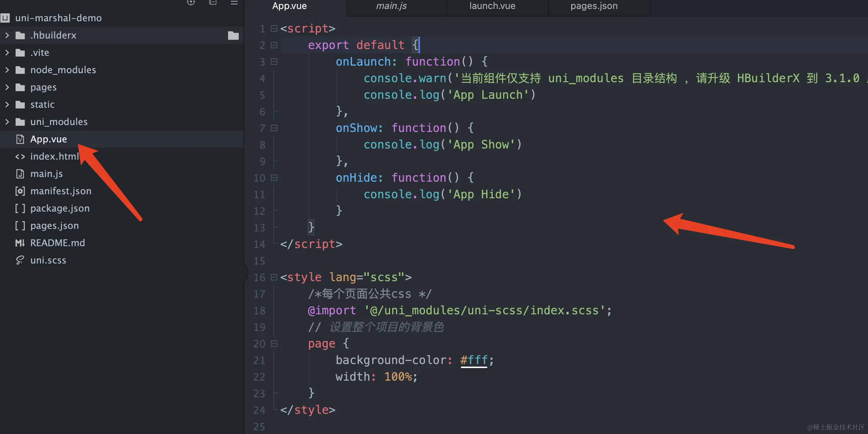Viewport: 868px width, 434px height.
Task: Click the uni.scss stylesheet file icon
Action: coord(20,260)
